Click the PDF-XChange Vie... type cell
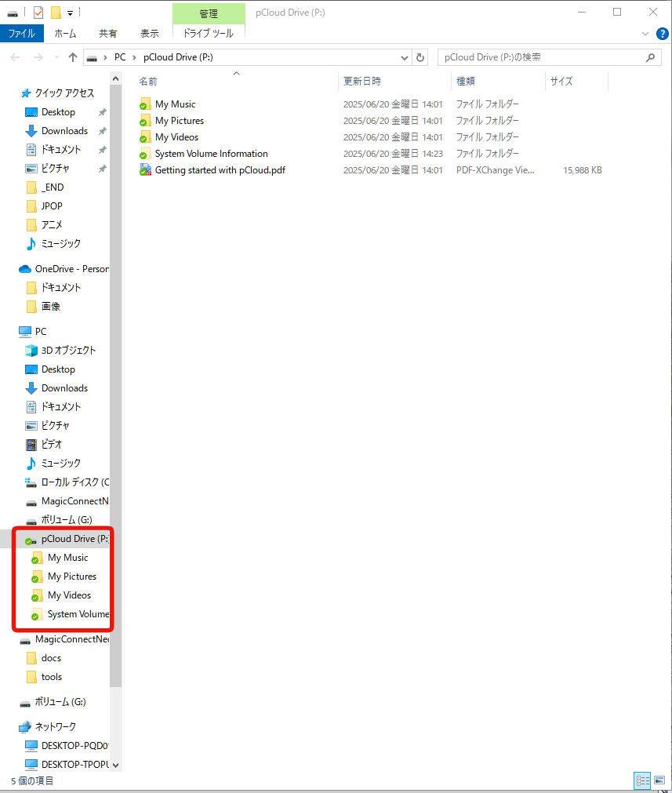This screenshot has width=672, height=793. (495, 170)
